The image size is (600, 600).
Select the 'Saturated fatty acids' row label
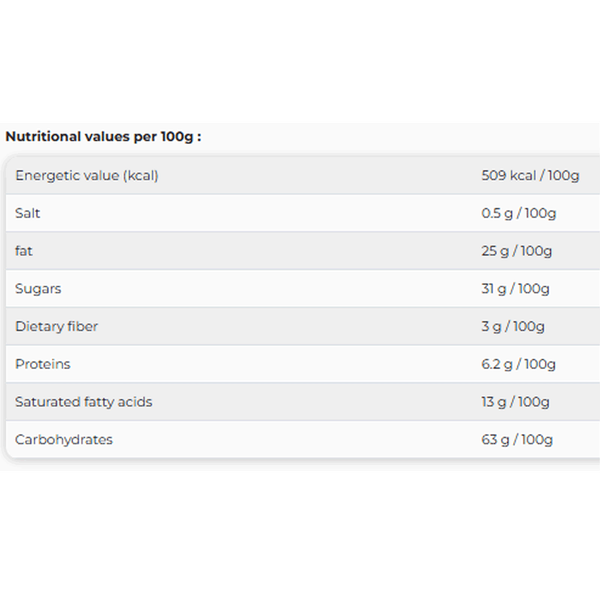pyautogui.click(x=84, y=402)
